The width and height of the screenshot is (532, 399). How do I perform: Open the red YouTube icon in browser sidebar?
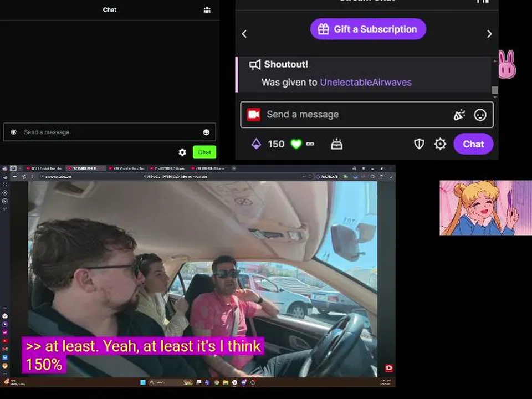click(x=5, y=341)
